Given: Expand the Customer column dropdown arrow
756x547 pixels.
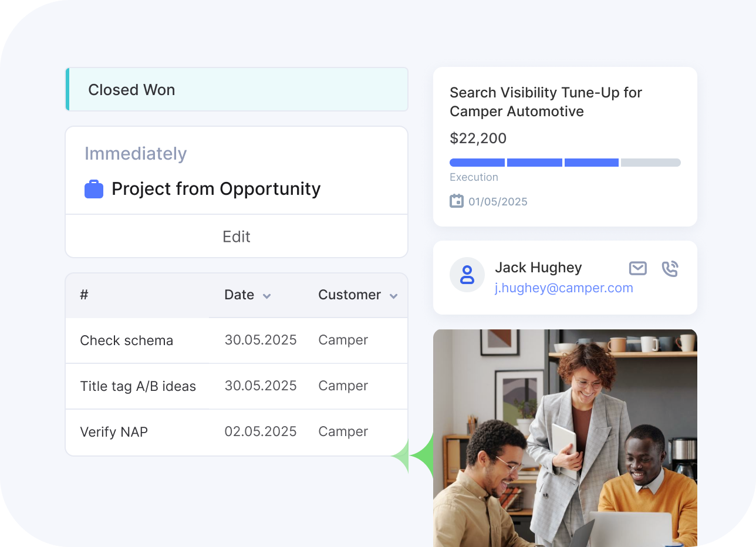Looking at the screenshot, I should click(393, 296).
